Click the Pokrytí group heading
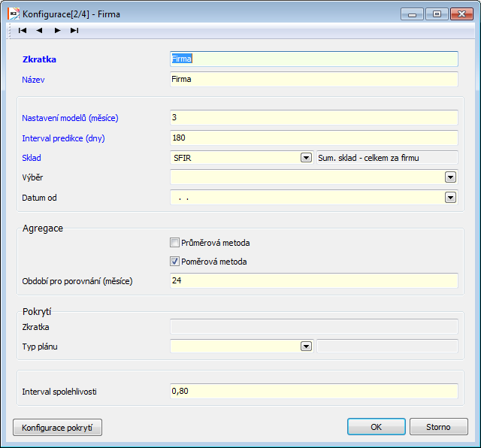The image size is (481, 448). click(x=37, y=312)
